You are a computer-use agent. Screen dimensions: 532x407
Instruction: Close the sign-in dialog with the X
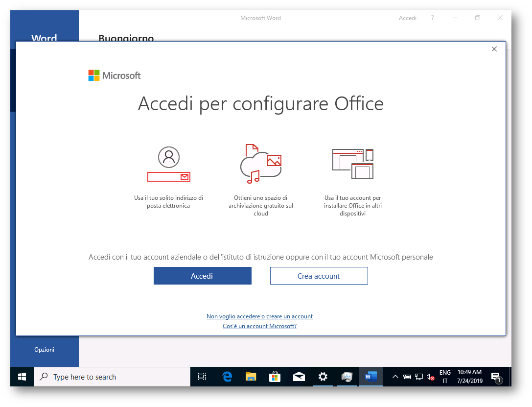coord(494,49)
